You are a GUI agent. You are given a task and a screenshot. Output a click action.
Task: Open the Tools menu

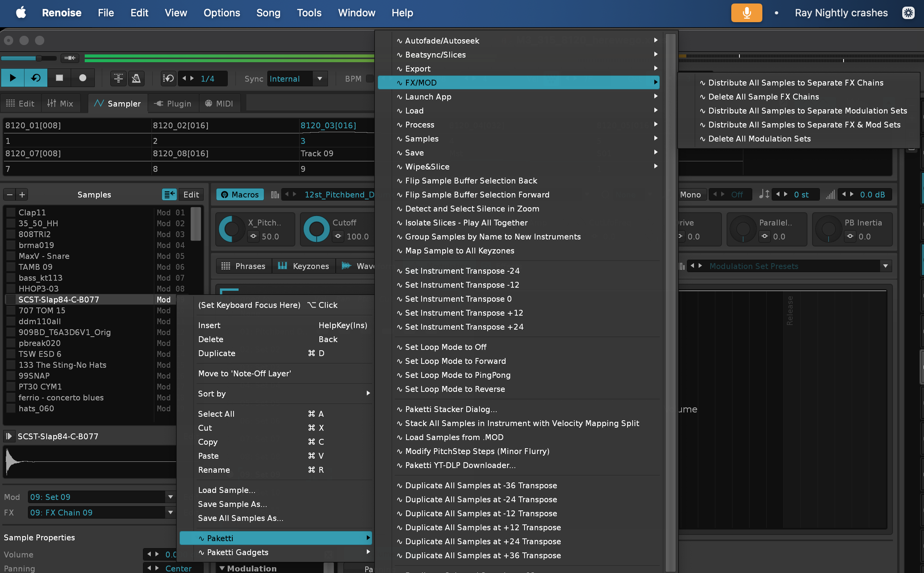click(x=309, y=13)
